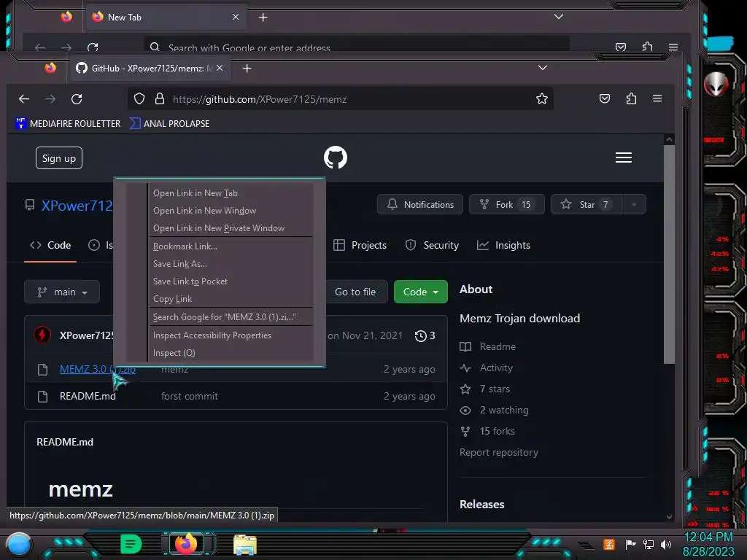Click the forward arrow in the GitHub window

pos(50,99)
